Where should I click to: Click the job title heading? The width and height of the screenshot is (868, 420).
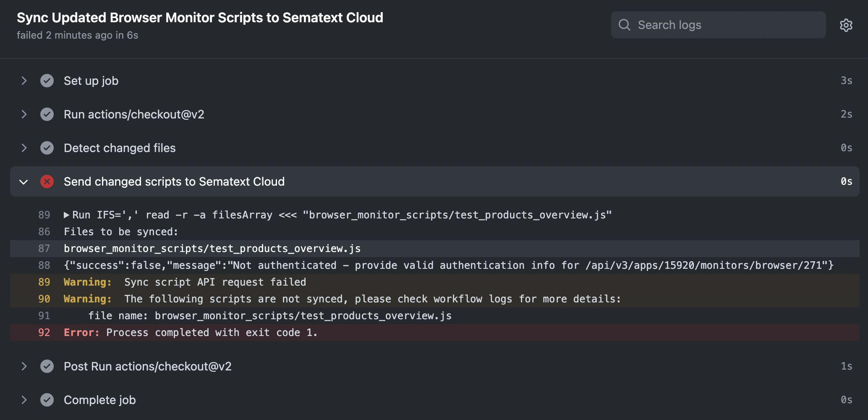[200, 18]
